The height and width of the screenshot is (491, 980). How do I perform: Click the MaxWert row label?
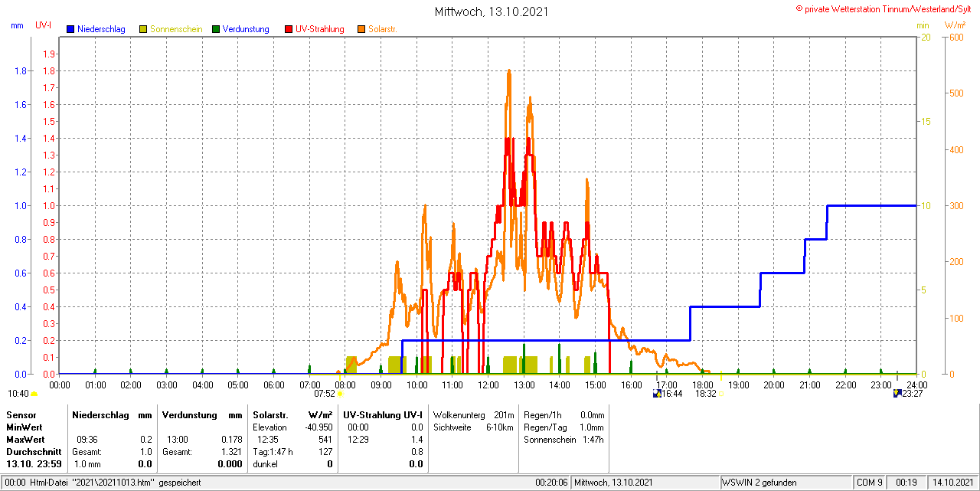coord(24,440)
